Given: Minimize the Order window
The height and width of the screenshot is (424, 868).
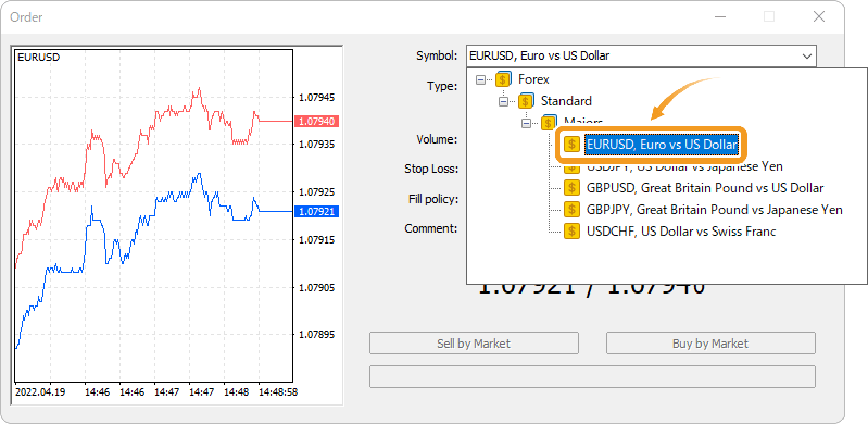Looking at the screenshot, I should tap(720, 17).
